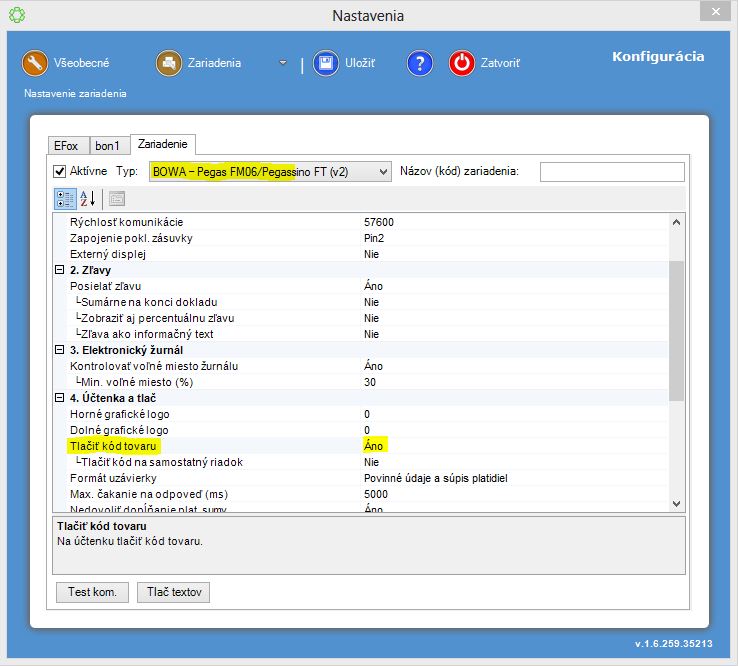
Task: Select the Horné grafické logo row
Action: [361, 414]
